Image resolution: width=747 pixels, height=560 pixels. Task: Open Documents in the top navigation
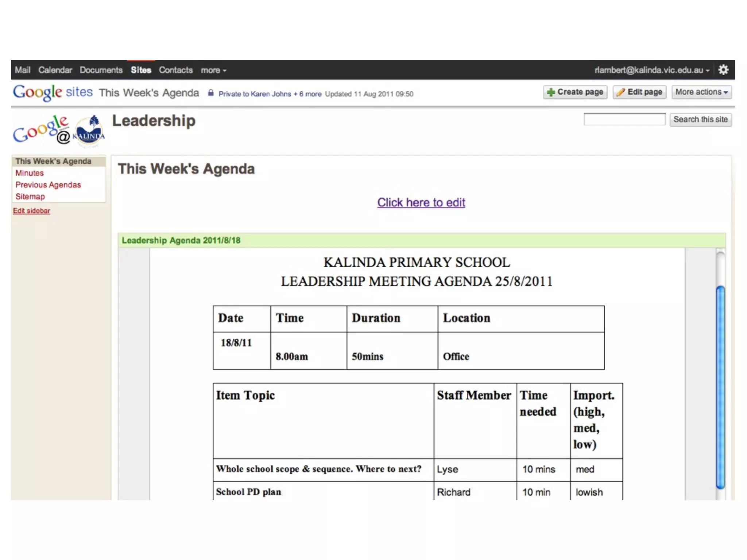pos(101,70)
